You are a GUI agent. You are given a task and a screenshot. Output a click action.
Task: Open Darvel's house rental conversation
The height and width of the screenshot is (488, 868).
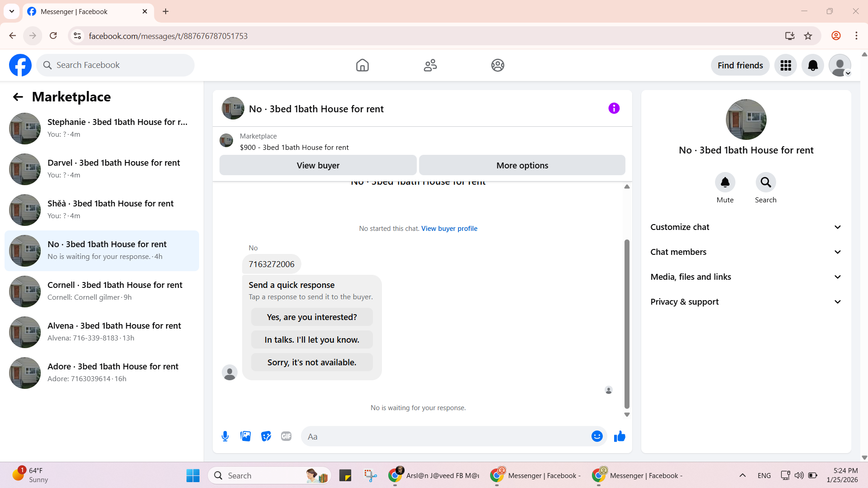(x=102, y=169)
